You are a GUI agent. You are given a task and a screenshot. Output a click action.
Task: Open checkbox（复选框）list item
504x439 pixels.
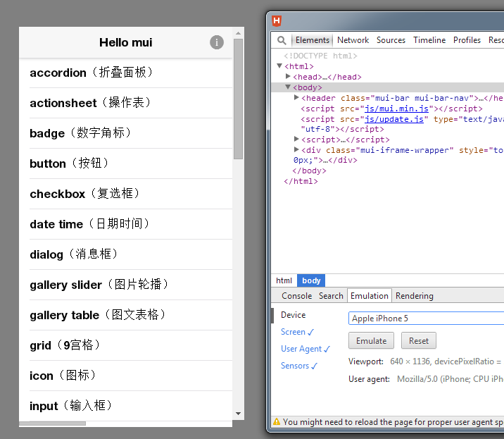(126, 194)
